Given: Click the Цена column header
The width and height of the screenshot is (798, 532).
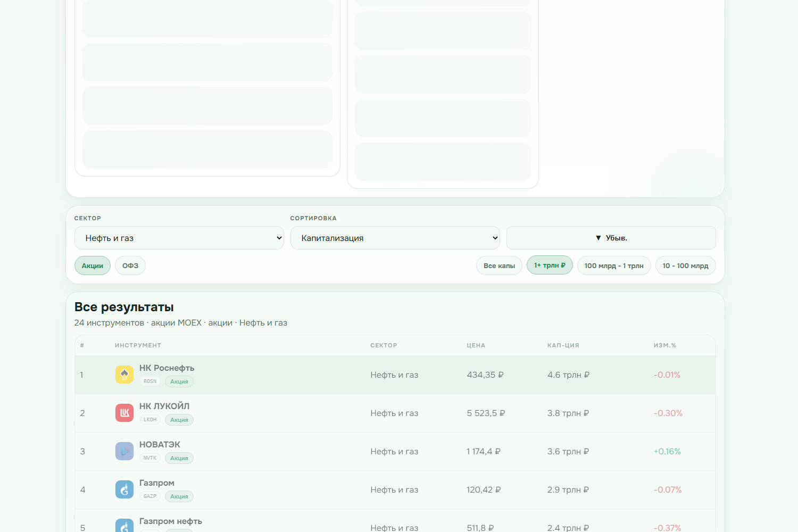Looking at the screenshot, I should [x=476, y=345].
